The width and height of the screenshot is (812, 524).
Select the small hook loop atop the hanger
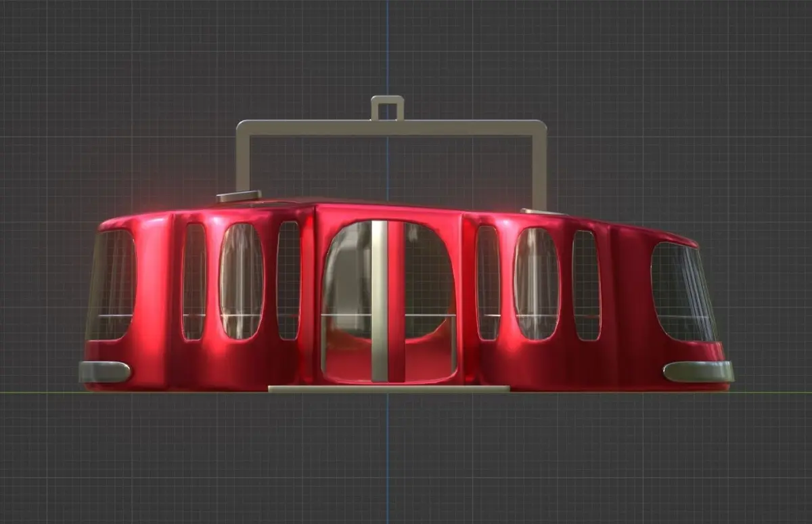click(x=387, y=108)
